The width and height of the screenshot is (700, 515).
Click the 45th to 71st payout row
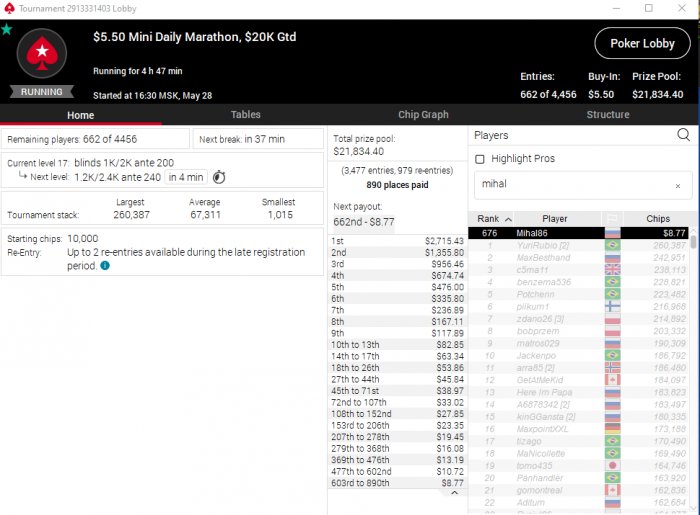tap(397, 390)
